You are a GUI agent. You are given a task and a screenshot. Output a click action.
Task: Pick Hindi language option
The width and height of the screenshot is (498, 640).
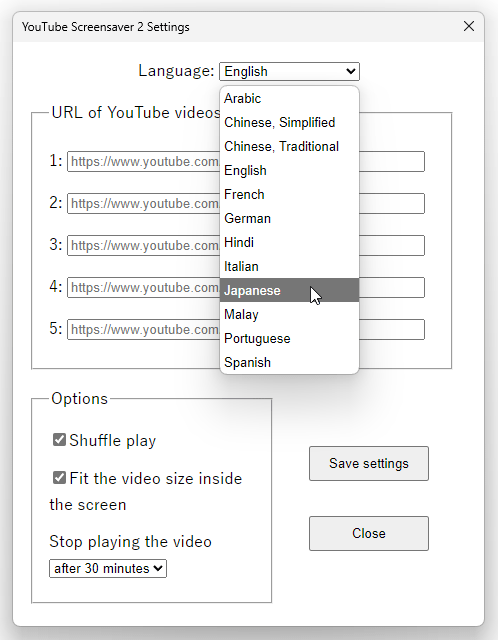(289, 242)
